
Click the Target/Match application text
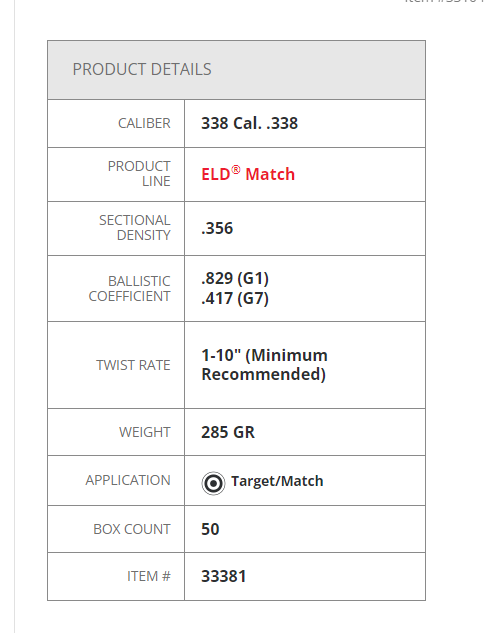(x=277, y=481)
